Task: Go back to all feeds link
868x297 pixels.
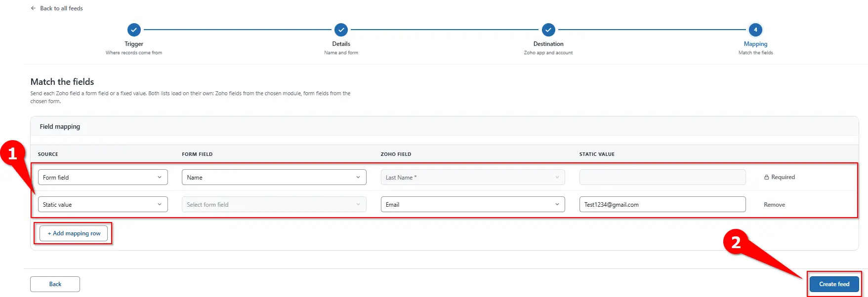Action: coord(57,8)
